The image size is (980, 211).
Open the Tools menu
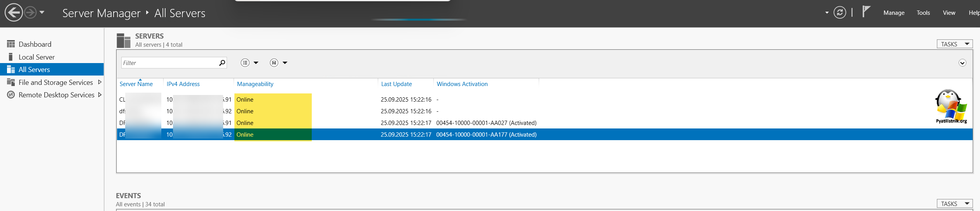click(923, 13)
